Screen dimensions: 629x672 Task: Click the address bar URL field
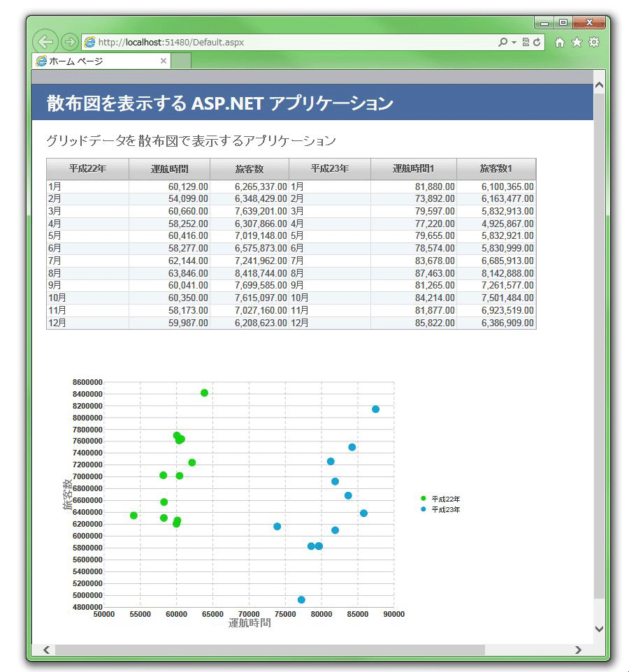280,42
